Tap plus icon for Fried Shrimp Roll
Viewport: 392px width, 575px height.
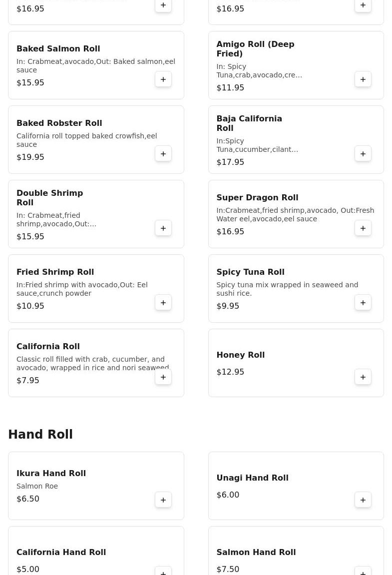tap(163, 303)
